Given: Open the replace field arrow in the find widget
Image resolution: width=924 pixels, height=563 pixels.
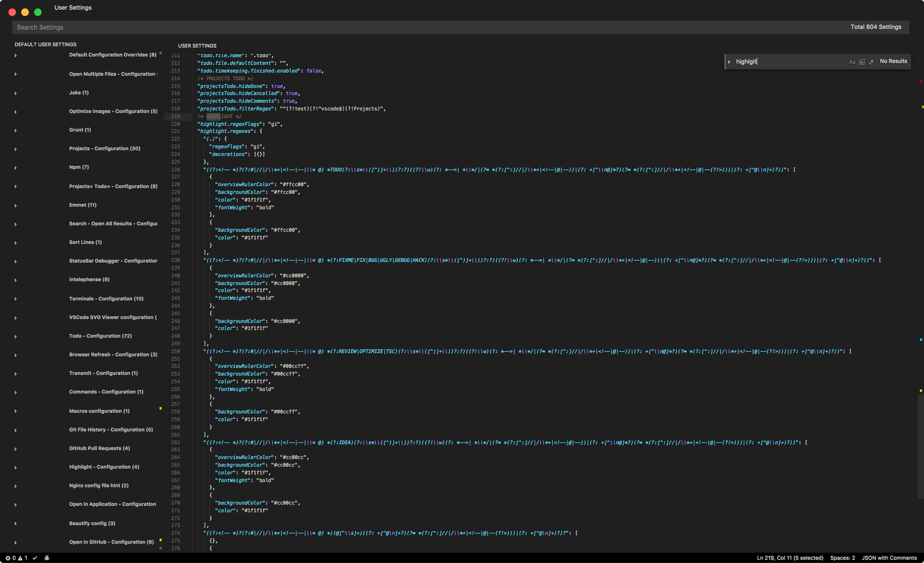Looking at the screenshot, I should point(729,62).
